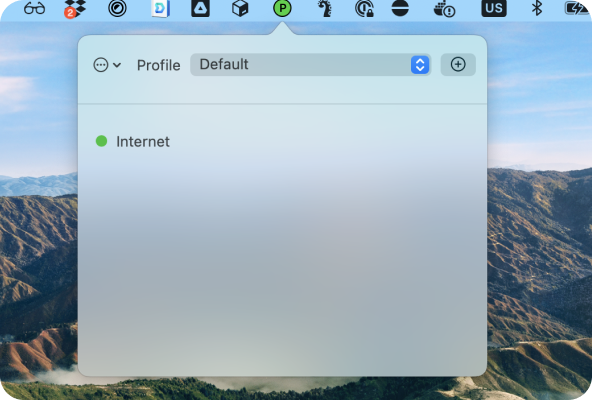Viewport: 592px width, 400px height.
Task: Open the ellipsis options menu beside Profile
Action: (x=107, y=65)
